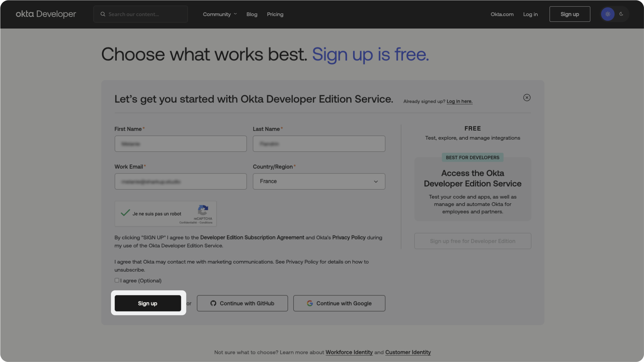Viewport: 644px width, 362px height.
Task: Click the reCAPTCHA checkbox verification icon
Action: pos(125,214)
